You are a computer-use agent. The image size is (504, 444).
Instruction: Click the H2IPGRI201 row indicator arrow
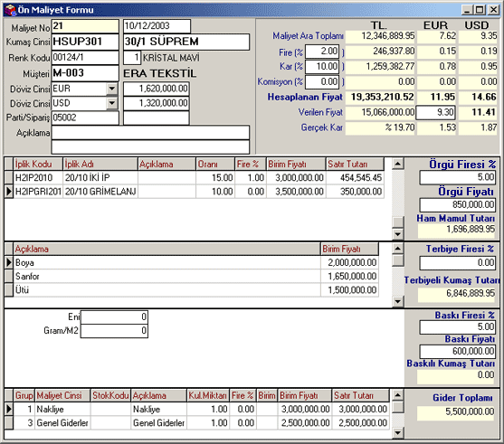tap(9, 192)
